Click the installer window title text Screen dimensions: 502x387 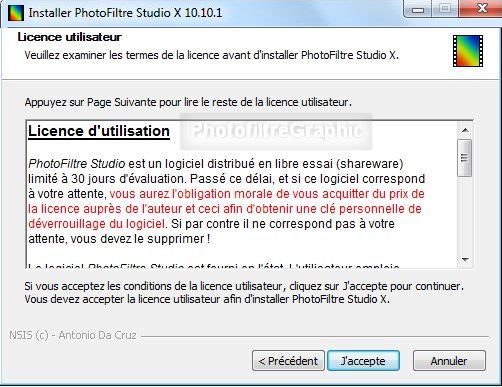click(x=125, y=13)
